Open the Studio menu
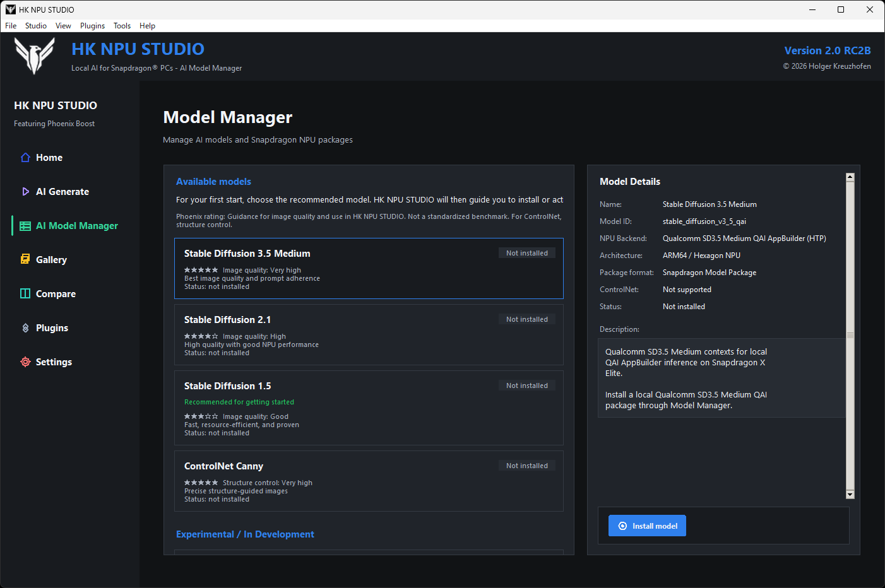This screenshot has height=588, width=885. 36,26
